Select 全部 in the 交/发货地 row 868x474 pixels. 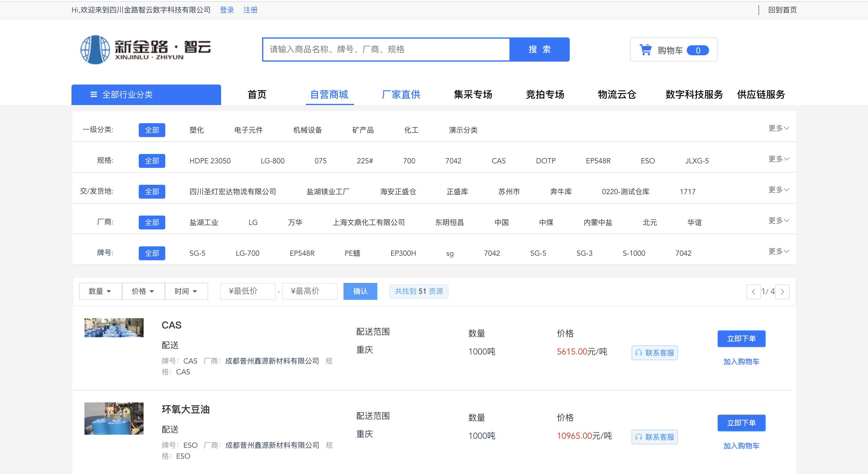(152, 192)
